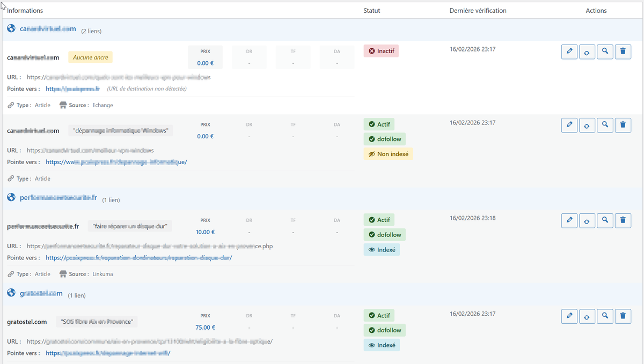
Task: Open 'Pointe vers' link of gratostel row
Action: (108, 353)
